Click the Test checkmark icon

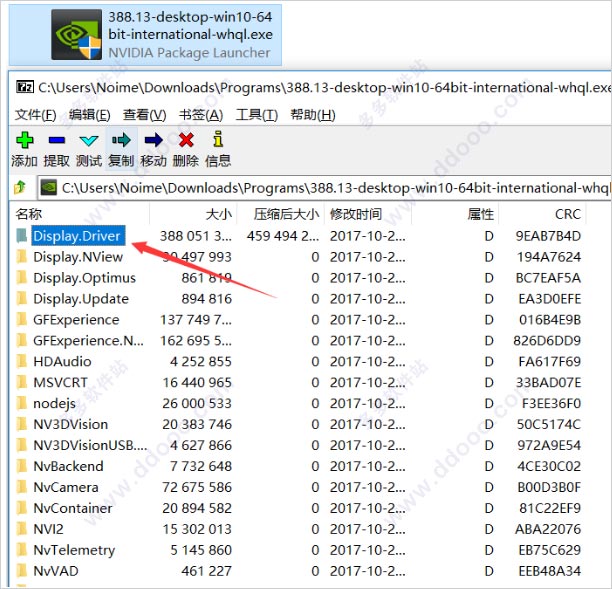pyautogui.click(x=89, y=141)
